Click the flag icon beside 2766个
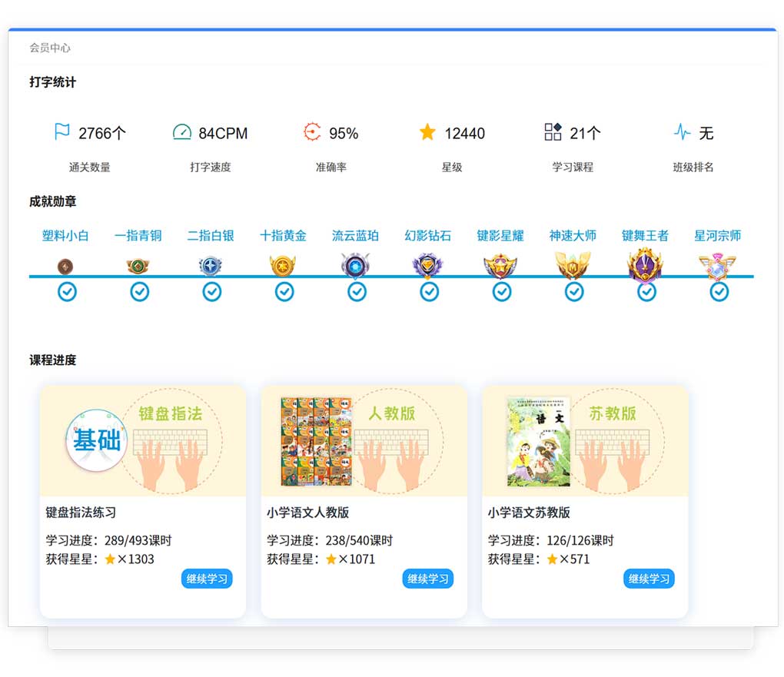The image size is (784, 677). 62,132
